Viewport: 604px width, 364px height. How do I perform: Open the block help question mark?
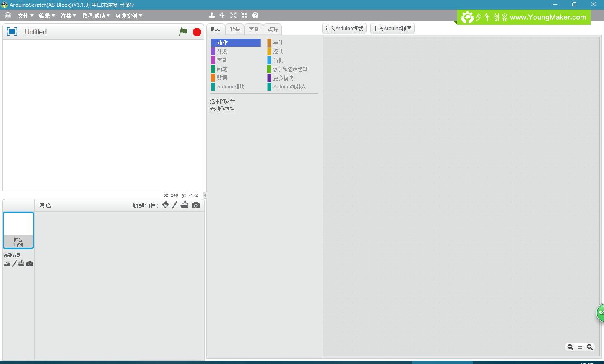tap(255, 16)
